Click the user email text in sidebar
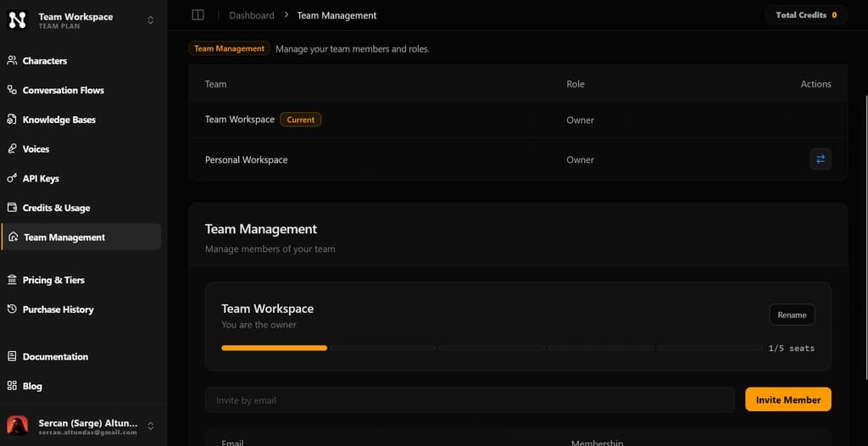 87,432
